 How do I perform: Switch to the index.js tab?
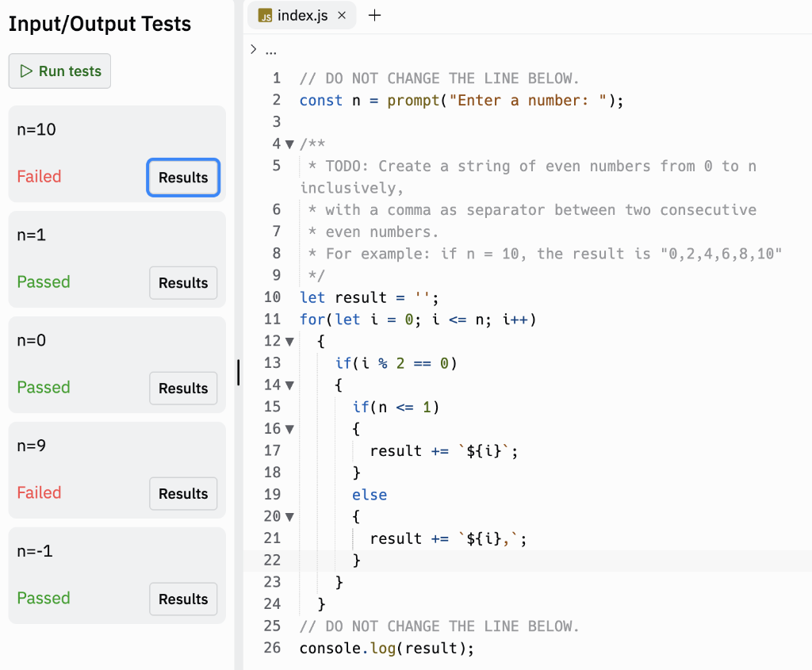point(304,15)
